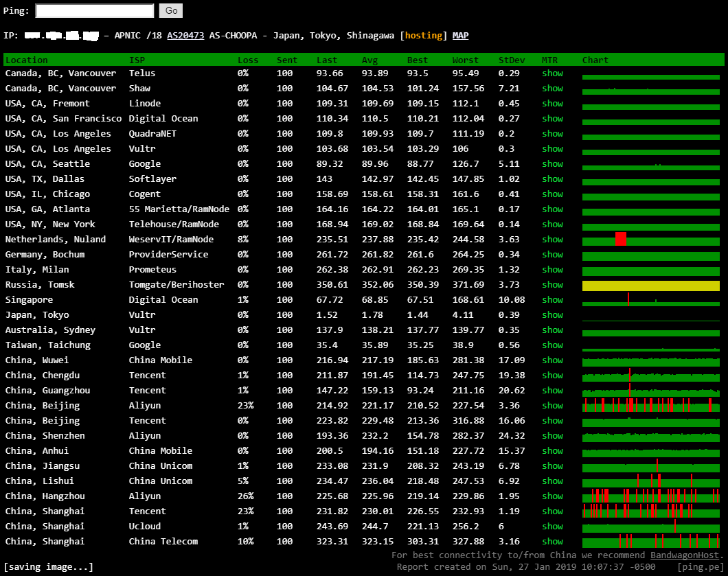
Task: Show MTR for Russia Tomsk row
Action: click(552, 284)
